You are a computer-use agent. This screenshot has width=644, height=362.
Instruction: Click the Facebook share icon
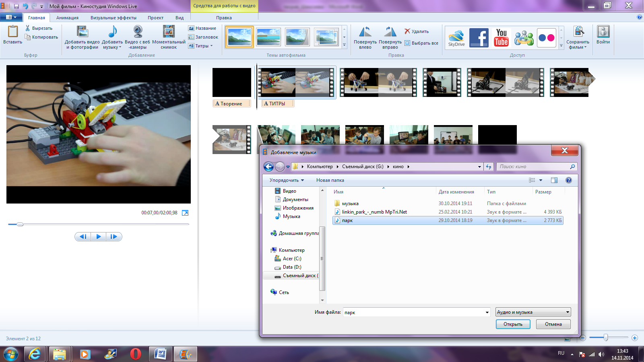click(479, 38)
